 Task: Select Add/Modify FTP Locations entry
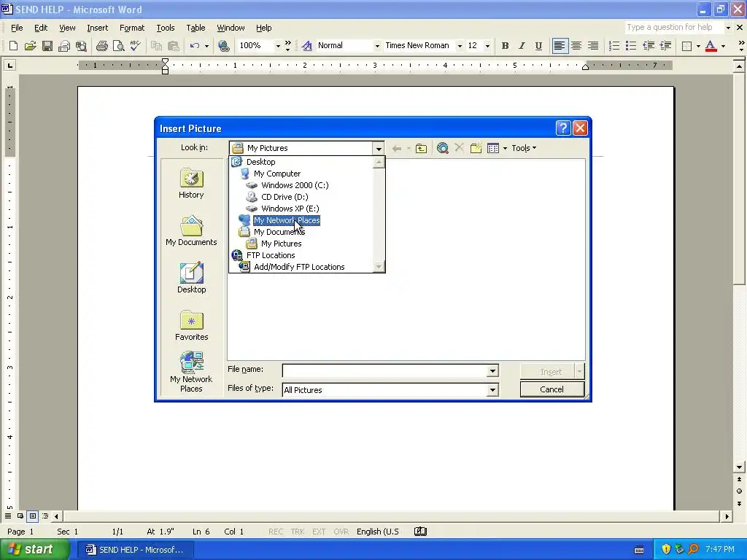(x=299, y=267)
